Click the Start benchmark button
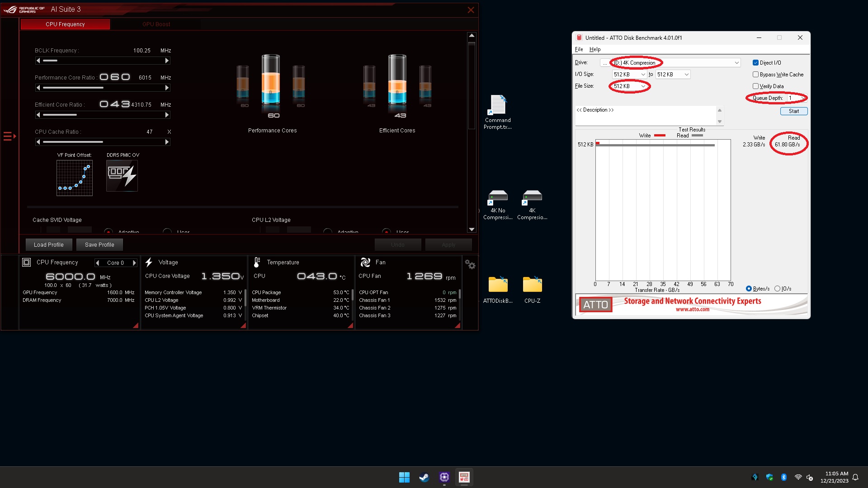Screen dimensions: 868x488 click(x=793, y=111)
